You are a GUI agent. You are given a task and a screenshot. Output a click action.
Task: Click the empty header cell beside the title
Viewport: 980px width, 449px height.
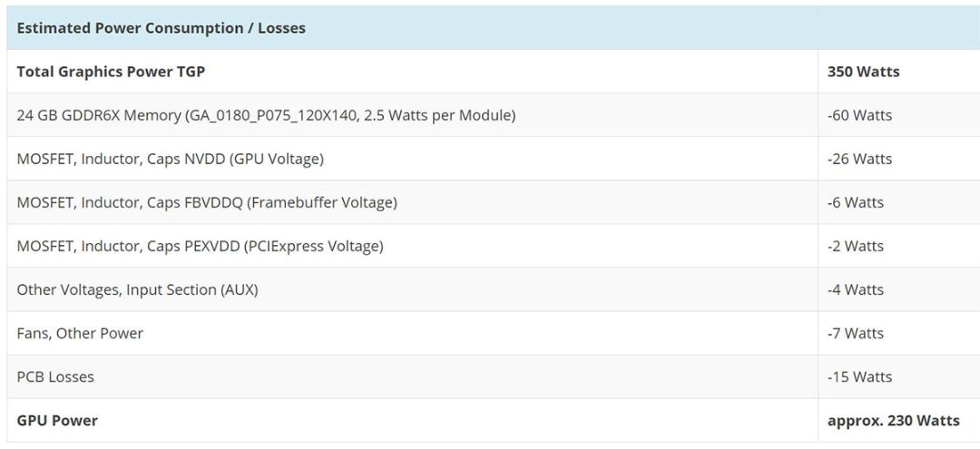(898, 28)
